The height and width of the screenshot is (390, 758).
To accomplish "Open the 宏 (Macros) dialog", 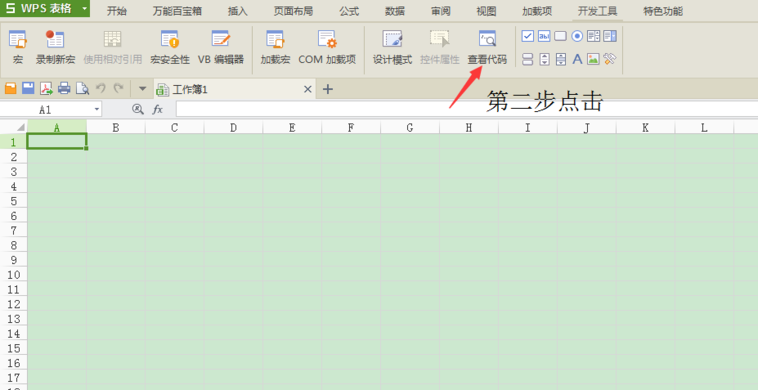I will click(x=18, y=47).
